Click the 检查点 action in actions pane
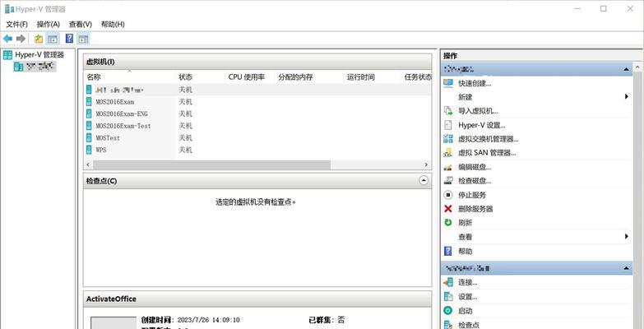644x329 pixels. (x=469, y=325)
